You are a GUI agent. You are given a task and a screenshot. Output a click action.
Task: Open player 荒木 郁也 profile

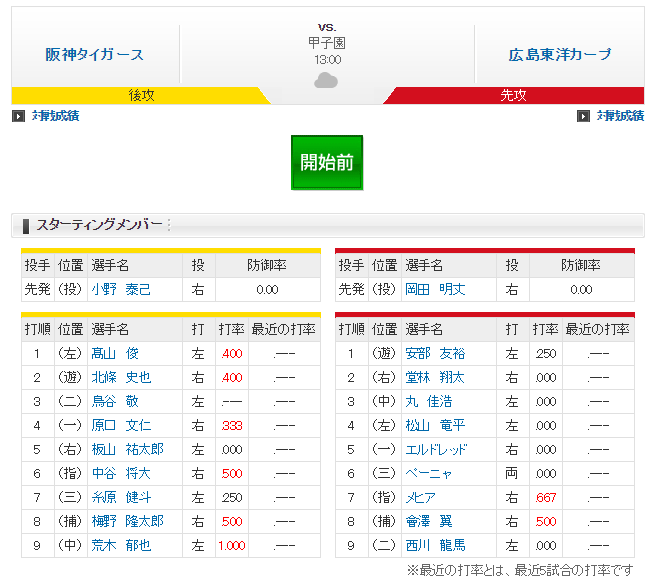pyautogui.click(x=121, y=545)
